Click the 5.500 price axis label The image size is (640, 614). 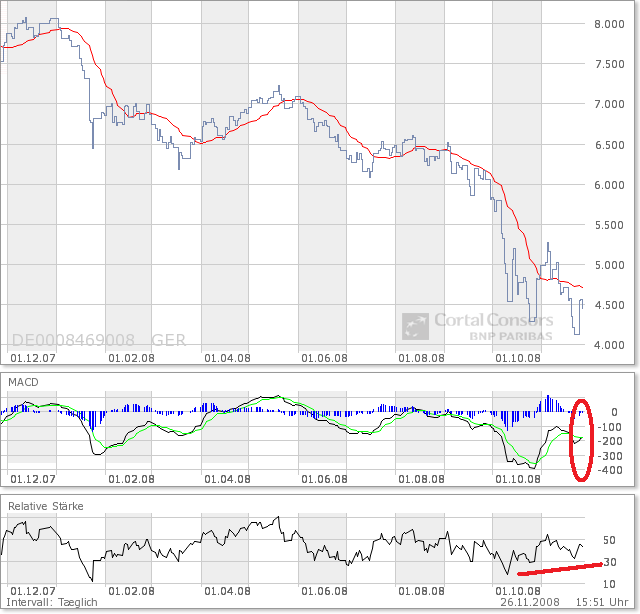click(x=609, y=225)
